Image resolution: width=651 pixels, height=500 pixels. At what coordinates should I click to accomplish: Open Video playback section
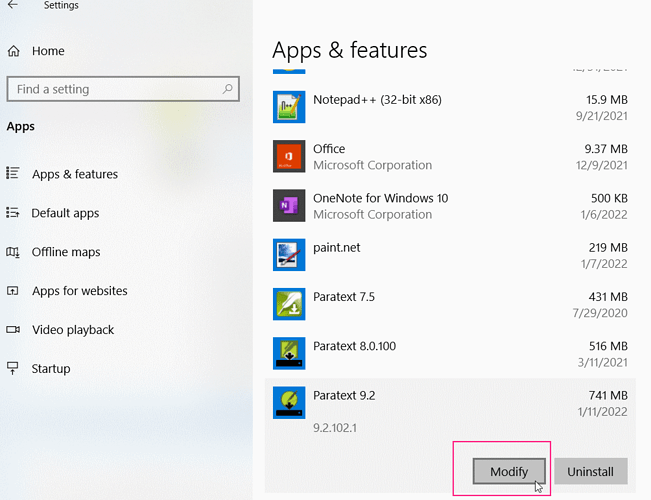coord(73,330)
